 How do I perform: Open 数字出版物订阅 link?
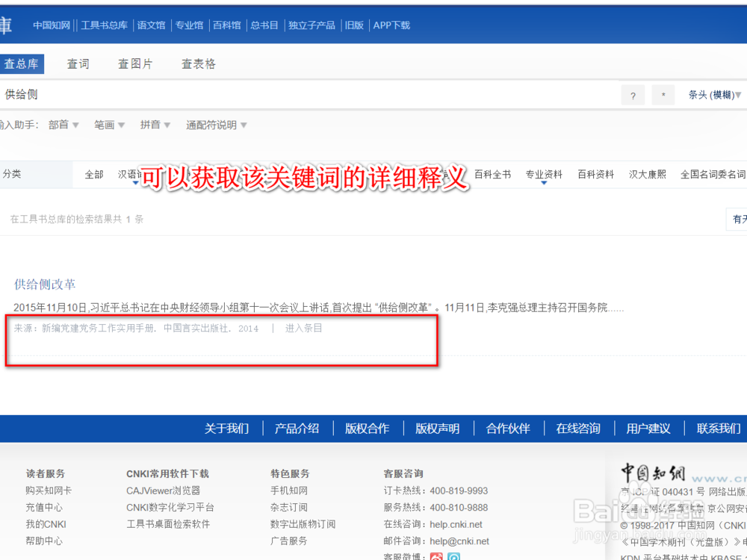tap(303, 524)
